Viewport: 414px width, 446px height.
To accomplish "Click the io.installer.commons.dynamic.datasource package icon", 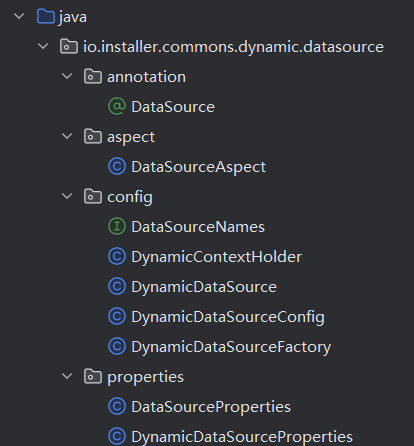I will (69, 46).
